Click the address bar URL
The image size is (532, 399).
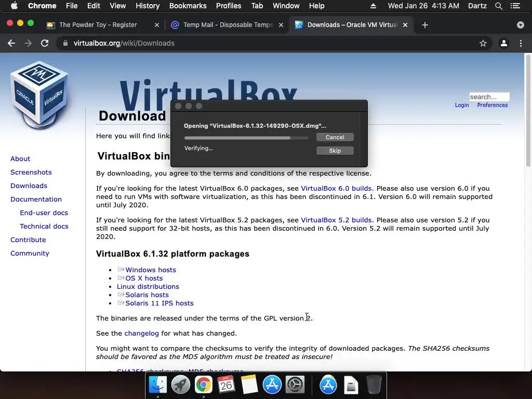point(124,43)
